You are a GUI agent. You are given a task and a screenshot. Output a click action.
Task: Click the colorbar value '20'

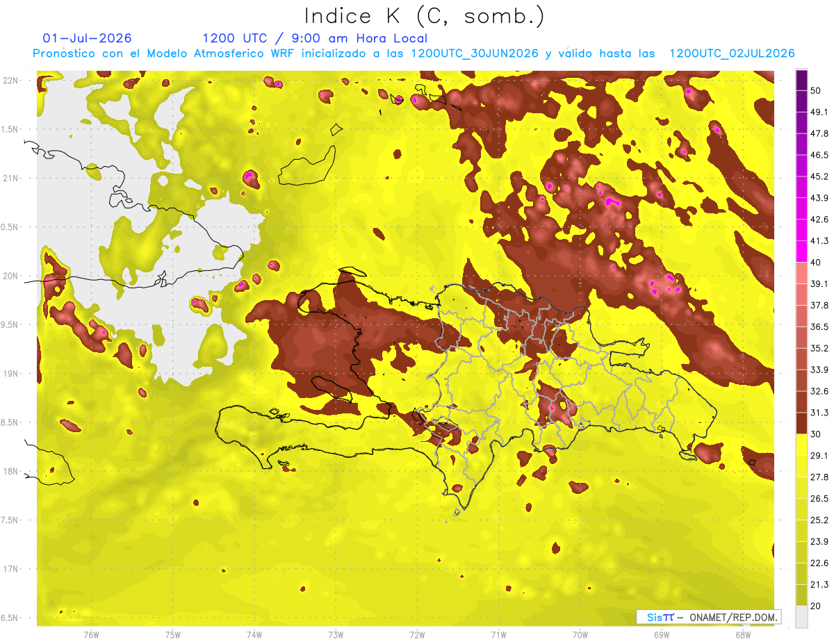click(817, 606)
